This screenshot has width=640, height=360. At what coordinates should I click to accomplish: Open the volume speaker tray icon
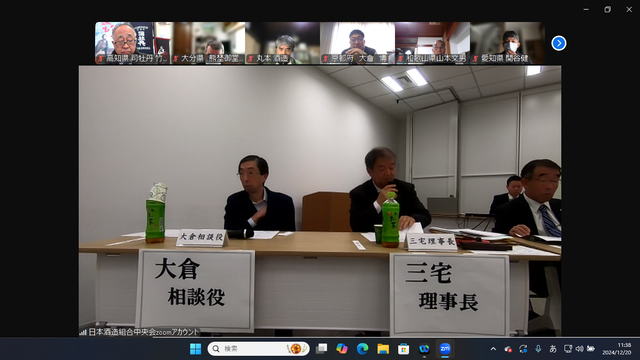(x=579, y=349)
